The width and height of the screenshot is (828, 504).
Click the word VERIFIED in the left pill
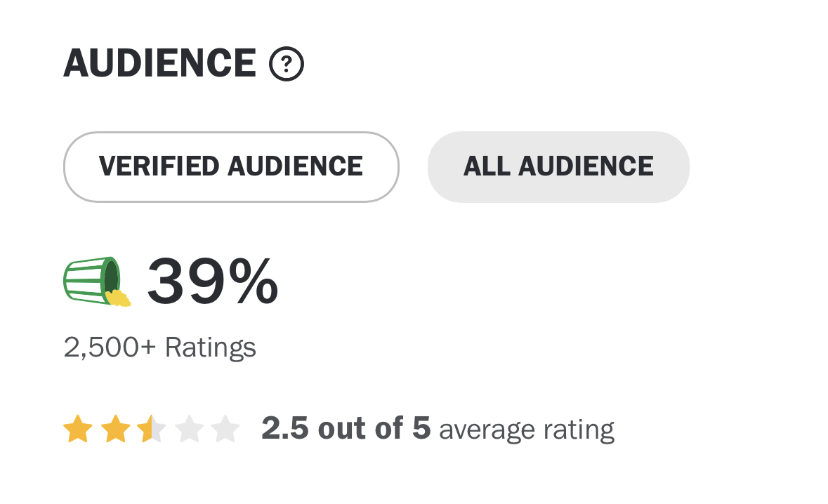(x=159, y=166)
